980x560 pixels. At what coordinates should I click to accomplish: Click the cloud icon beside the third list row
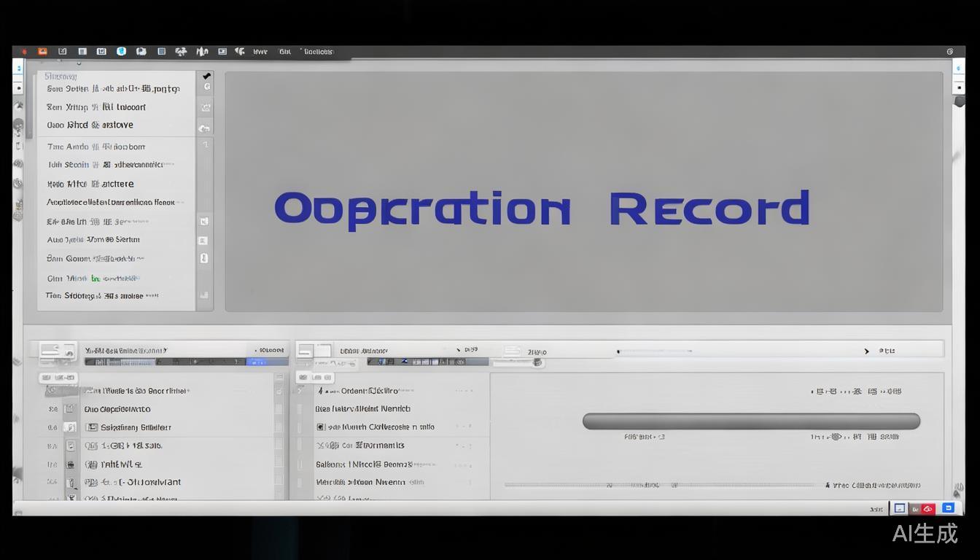[x=205, y=128]
